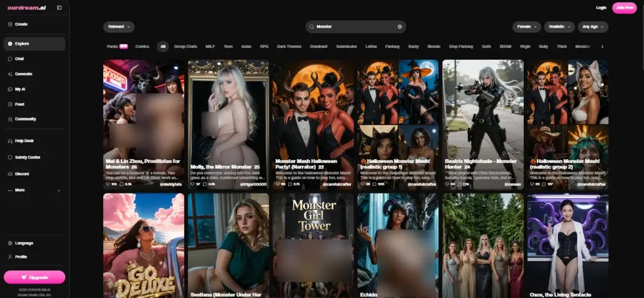Screen dimensions: 644x298
Task: Open the Discord link in the sidebar
Action: (x=35, y=174)
